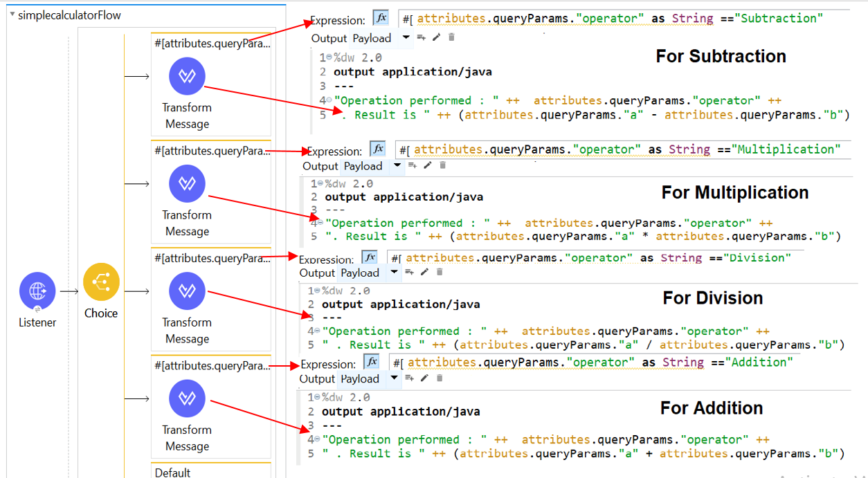
Task: Click the second #[attributes.queryPara... route header
Action: click(x=213, y=151)
